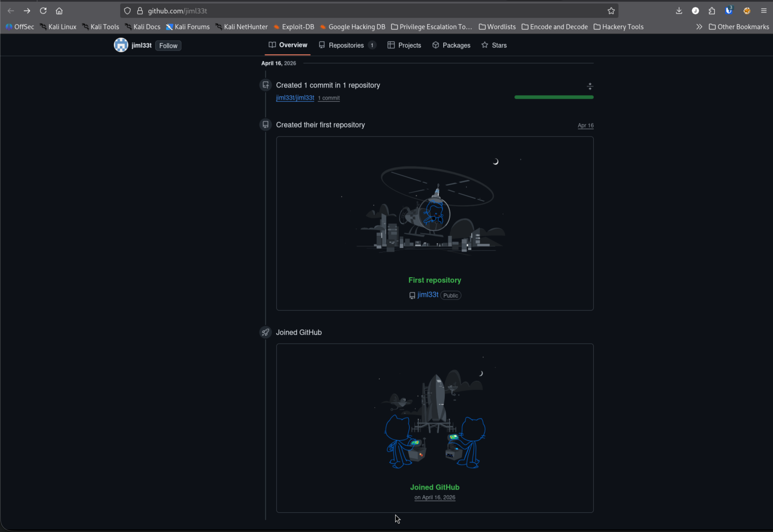Expand the Hackery Tools bookmark folder
The height and width of the screenshot is (532, 773).
[618, 27]
